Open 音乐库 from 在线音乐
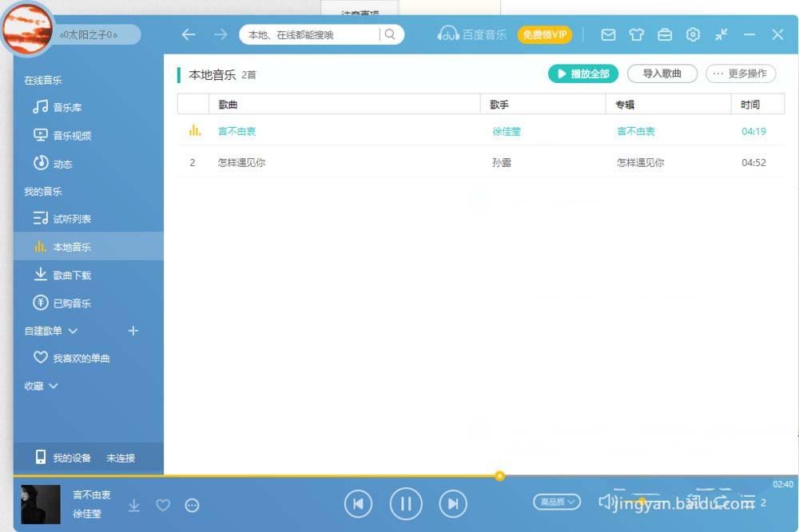799x532 pixels. tap(64, 107)
